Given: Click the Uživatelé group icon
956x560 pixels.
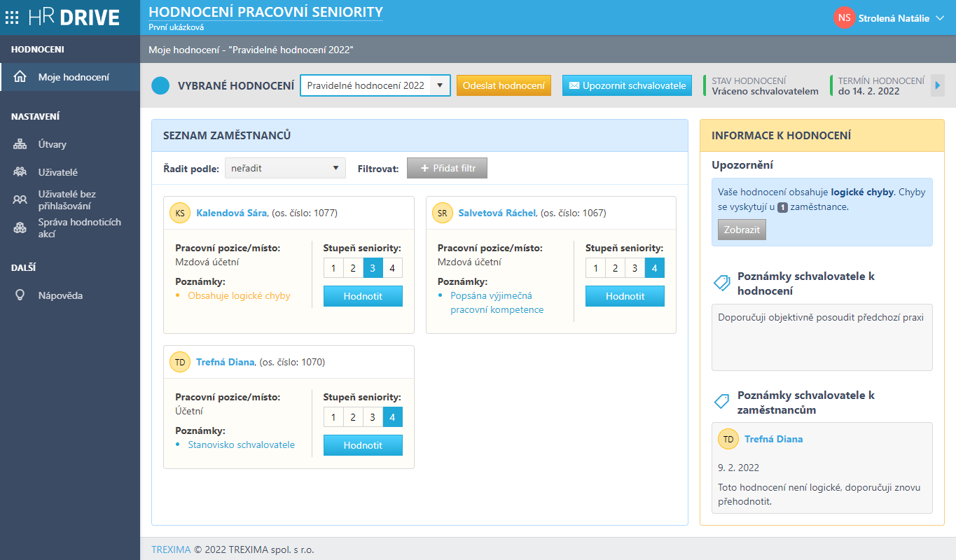Looking at the screenshot, I should coord(20,172).
